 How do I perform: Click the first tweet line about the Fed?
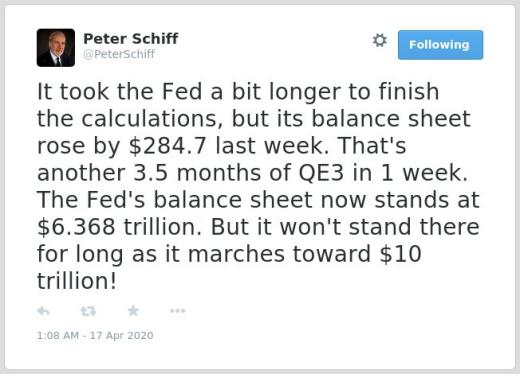pyautogui.click(x=238, y=92)
